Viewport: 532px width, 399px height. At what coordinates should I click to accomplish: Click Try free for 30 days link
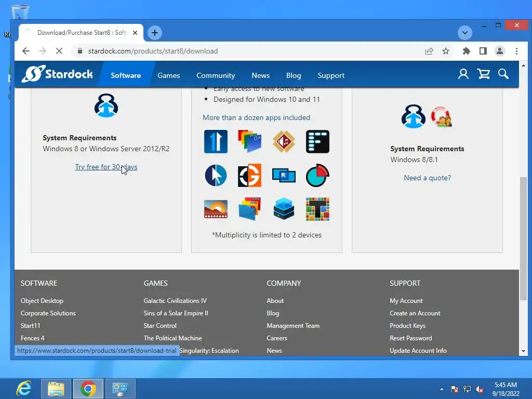pyautogui.click(x=106, y=167)
